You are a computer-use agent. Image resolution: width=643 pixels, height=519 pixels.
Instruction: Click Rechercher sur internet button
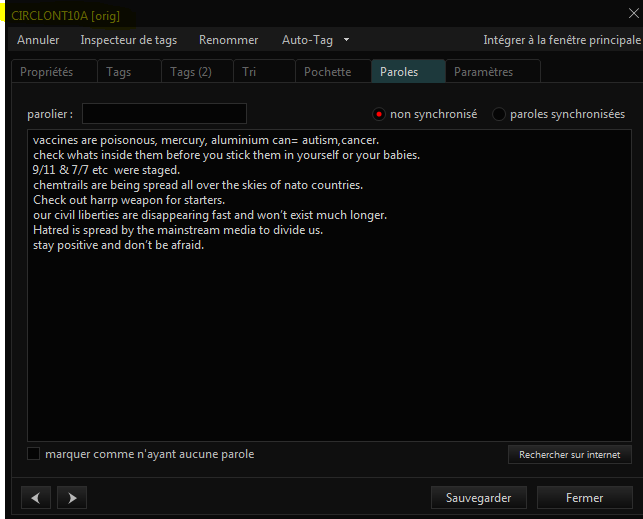570,455
